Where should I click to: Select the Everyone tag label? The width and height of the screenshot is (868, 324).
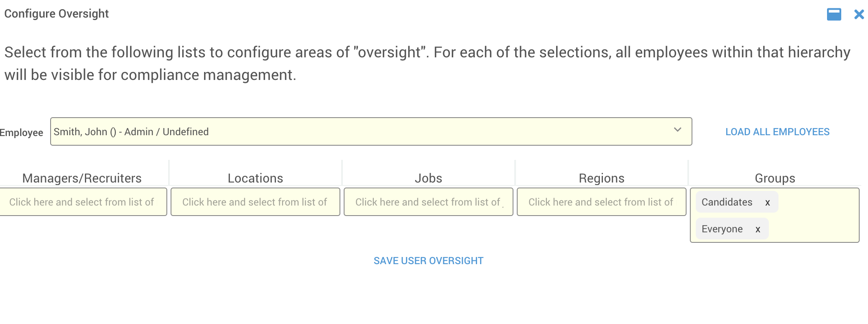(x=722, y=229)
